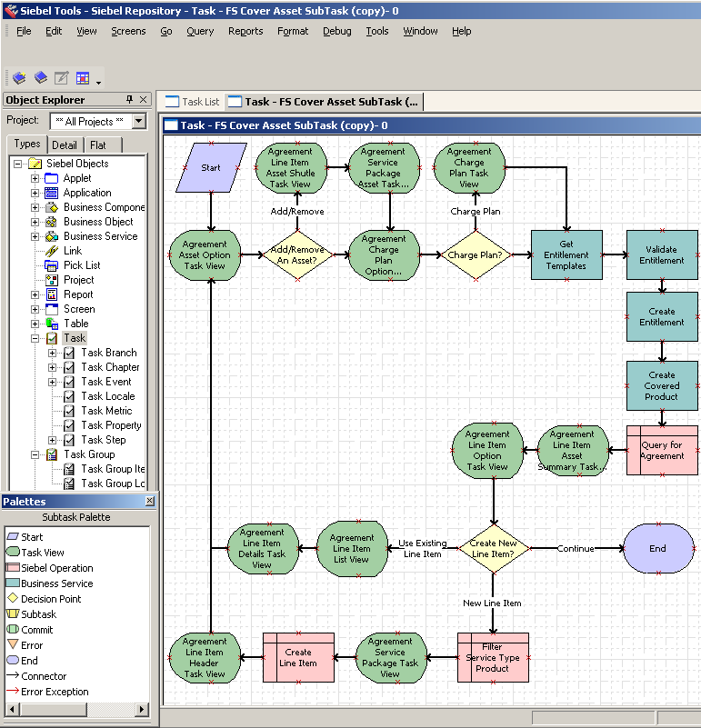701x728 pixels.
Task: Open the Debug menu
Action: tap(336, 31)
